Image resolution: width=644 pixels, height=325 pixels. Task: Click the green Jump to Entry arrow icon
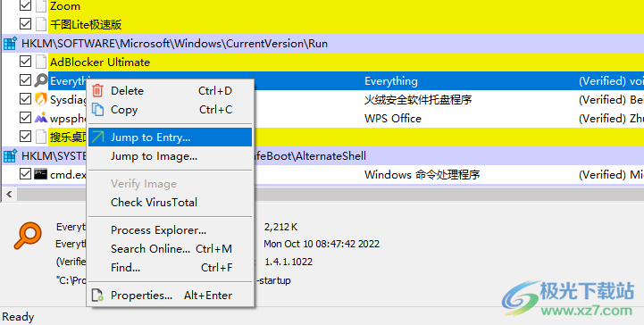click(97, 137)
